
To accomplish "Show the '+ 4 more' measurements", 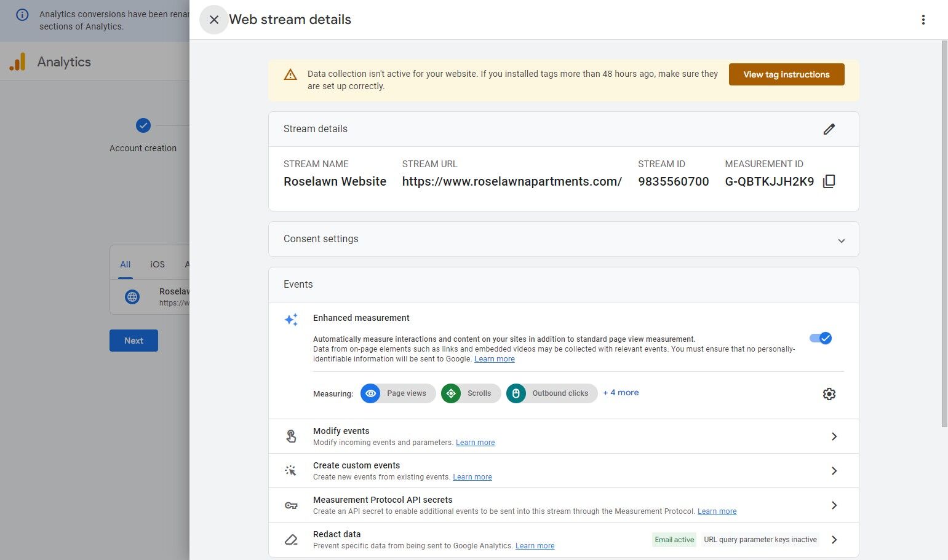I will [621, 393].
